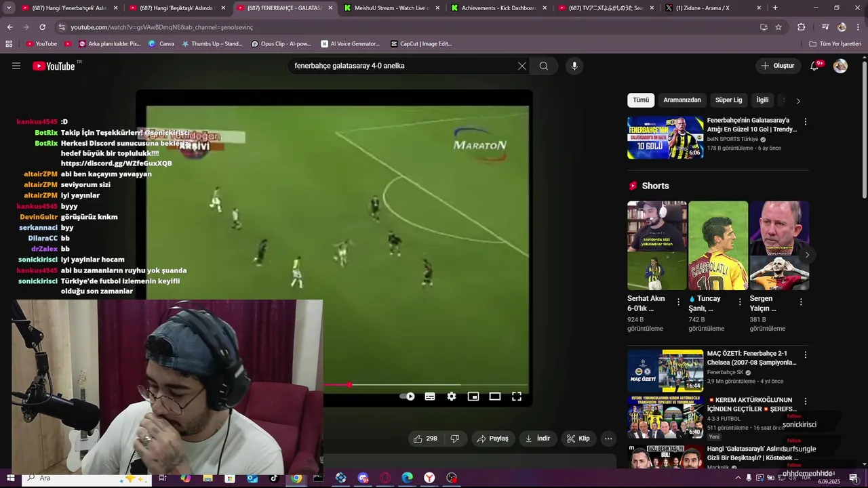Open options for the Chelsea highlights video
Viewport: 868px width, 488px height.
click(806, 355)
